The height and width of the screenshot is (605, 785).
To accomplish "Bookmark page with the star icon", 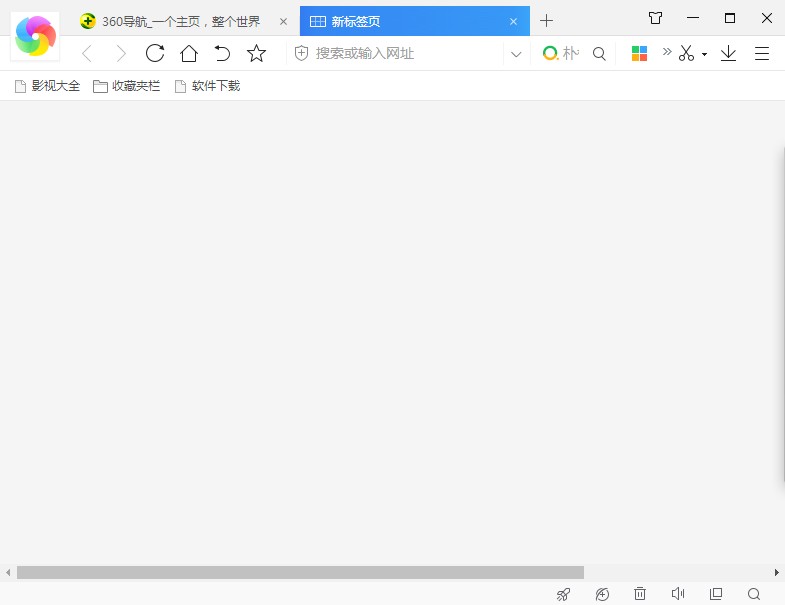I will (256, 53).
